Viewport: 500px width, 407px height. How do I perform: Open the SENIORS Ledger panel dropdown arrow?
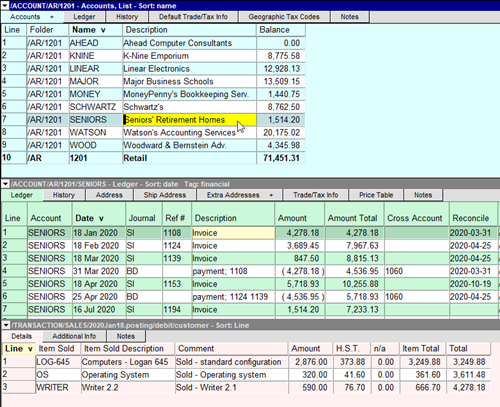pyautogui.click(x=5, y=184)
